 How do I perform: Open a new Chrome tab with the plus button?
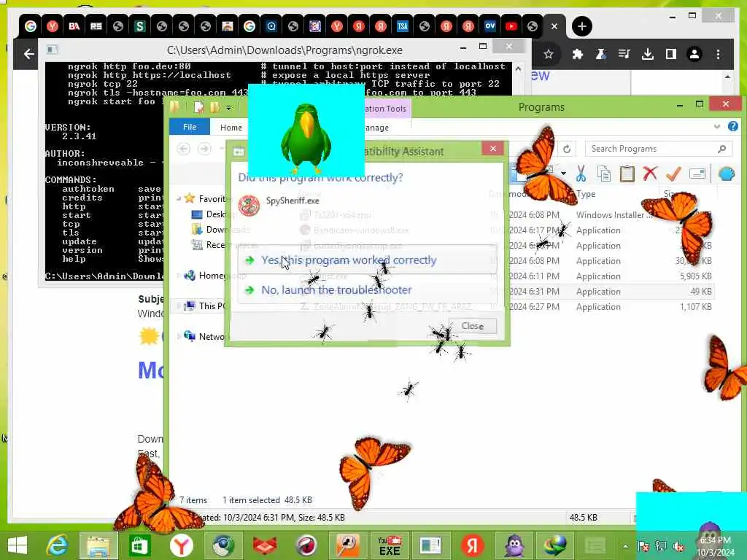point(581,26)
